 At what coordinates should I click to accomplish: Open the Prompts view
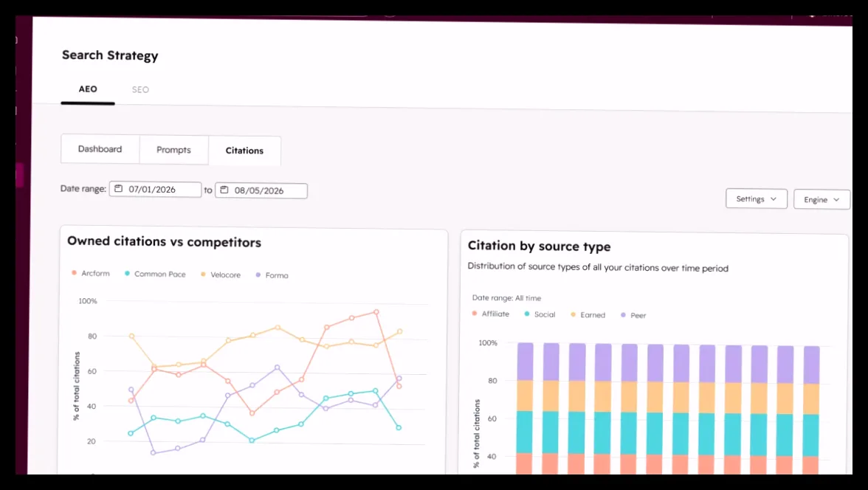pyautogui.click(x=174, y=150)
